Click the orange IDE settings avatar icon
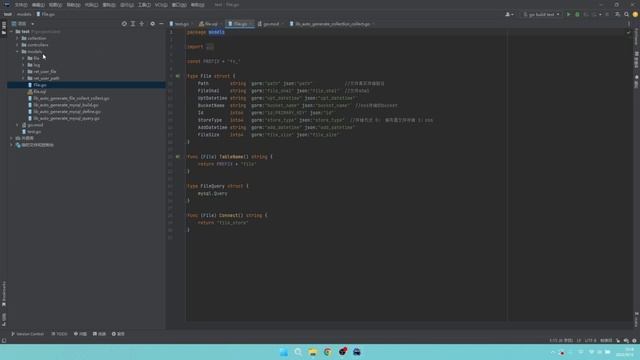Viewport: 640px width, 360px height. (x=635, y=14)
